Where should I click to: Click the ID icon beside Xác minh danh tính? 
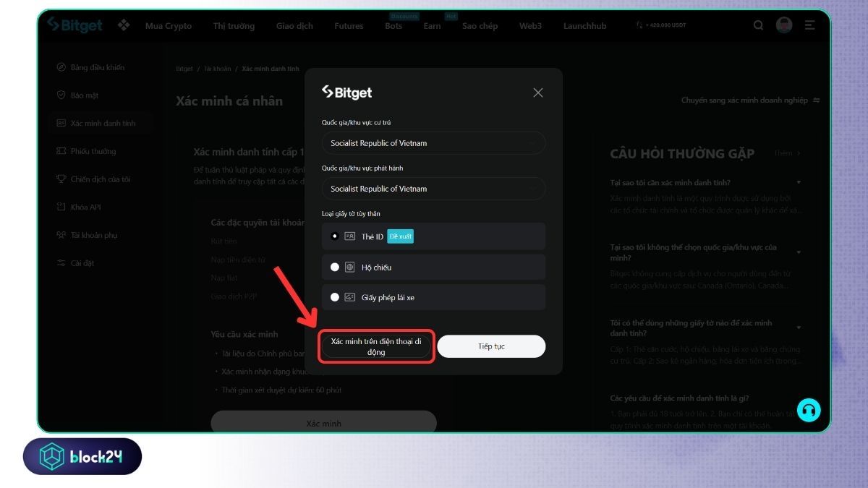pos(61,124)
